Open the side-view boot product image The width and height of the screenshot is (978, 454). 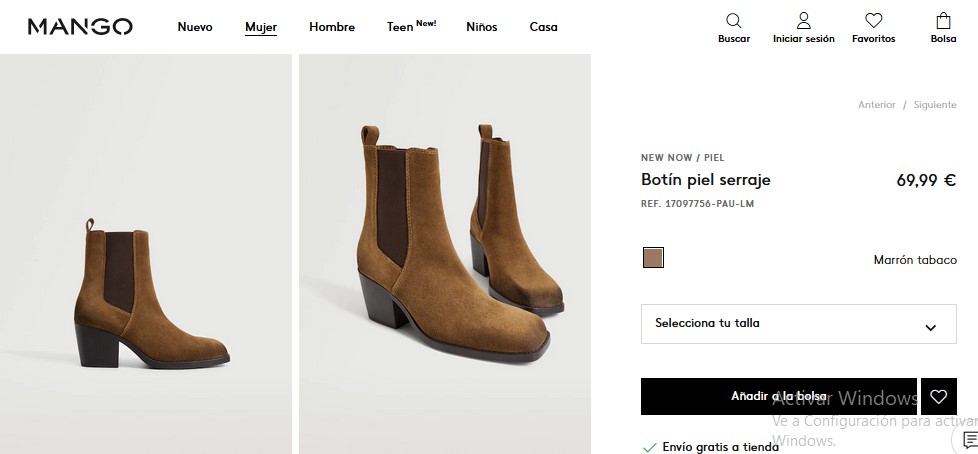[x=146, y=254]
